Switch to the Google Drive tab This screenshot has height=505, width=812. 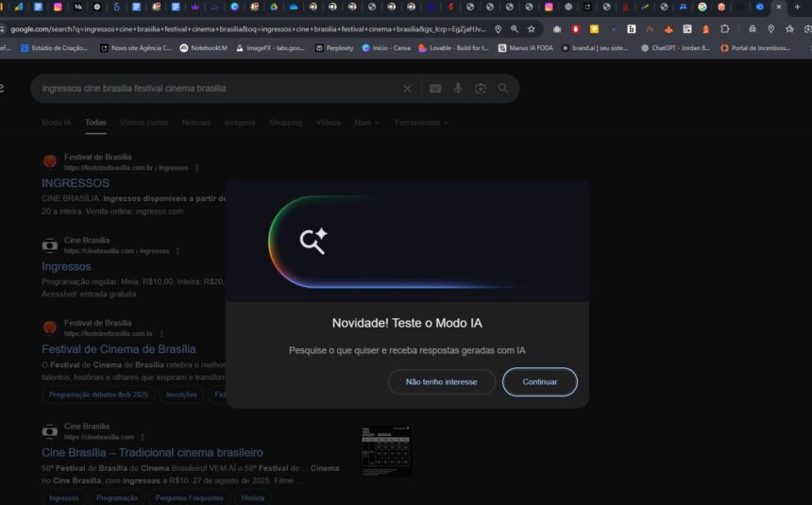tap(274, 7)
